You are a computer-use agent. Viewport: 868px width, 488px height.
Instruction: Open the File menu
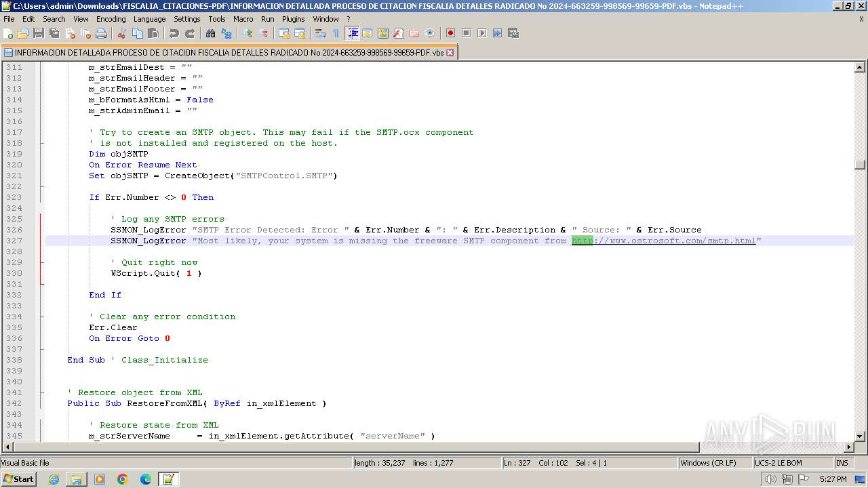coord(9,19)
